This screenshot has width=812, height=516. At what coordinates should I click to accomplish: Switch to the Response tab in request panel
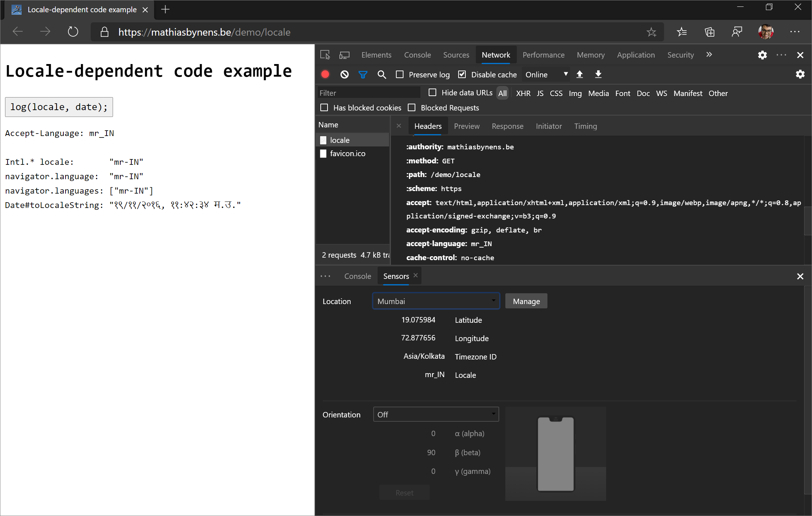pos(507,126)
